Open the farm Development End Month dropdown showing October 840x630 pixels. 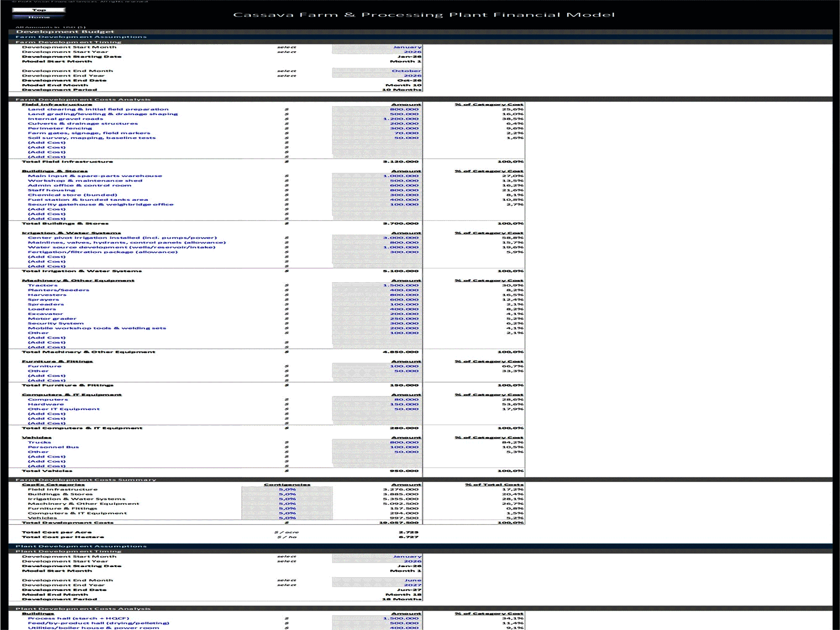point(377,71)
